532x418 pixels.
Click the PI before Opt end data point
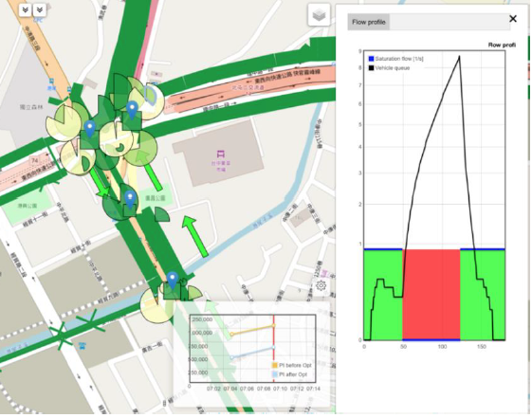coord(273,325)
